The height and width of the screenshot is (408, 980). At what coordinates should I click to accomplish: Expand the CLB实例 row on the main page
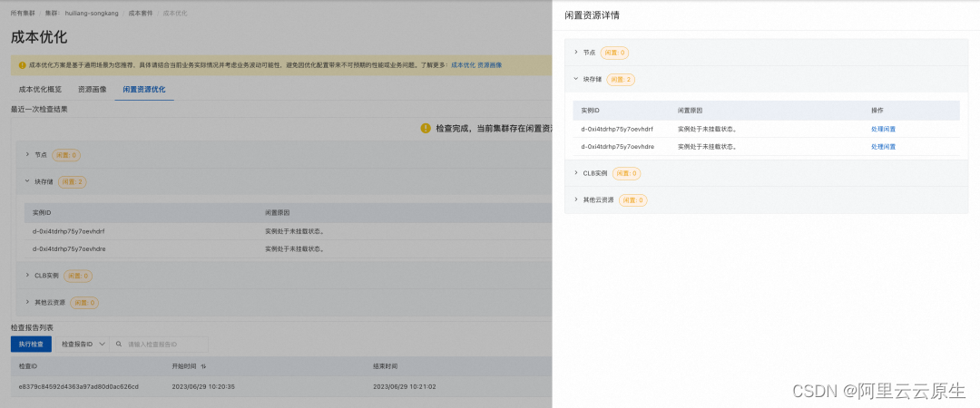click(x=27, y=276)
